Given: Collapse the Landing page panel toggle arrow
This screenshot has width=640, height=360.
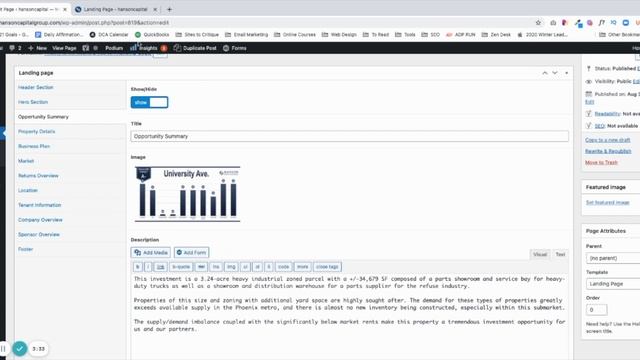Looking at the screenshot, I should (x=567, y=73).
